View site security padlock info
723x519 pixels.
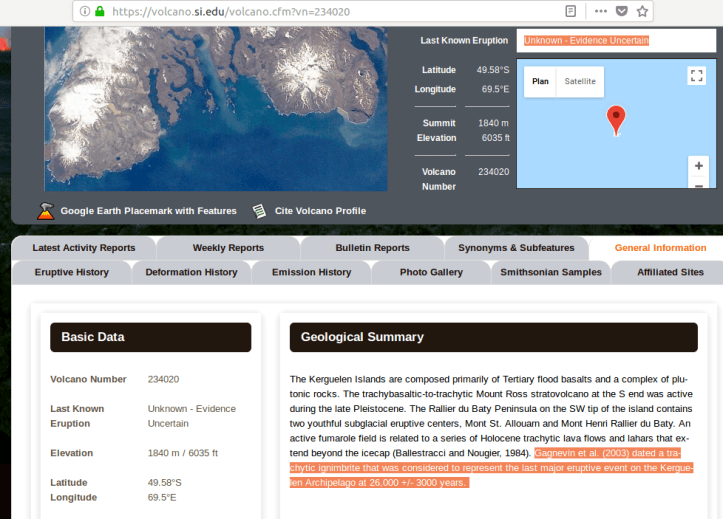(100, 11)
